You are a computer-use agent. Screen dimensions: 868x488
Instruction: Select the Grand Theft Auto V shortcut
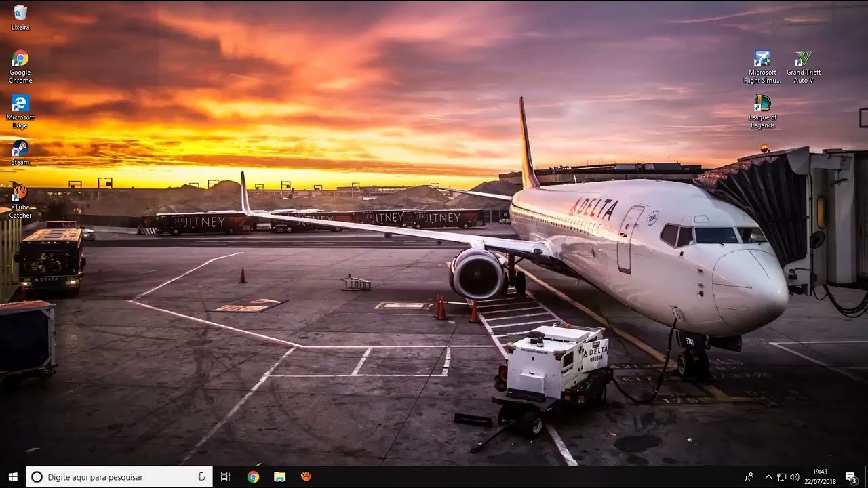pyautogui.click(x=804, y=66)
